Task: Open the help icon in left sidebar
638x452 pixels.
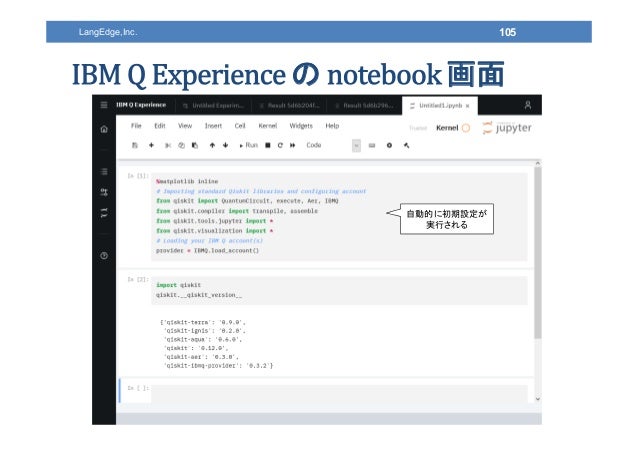Action: pyautogui.click(x=104, y=255)
